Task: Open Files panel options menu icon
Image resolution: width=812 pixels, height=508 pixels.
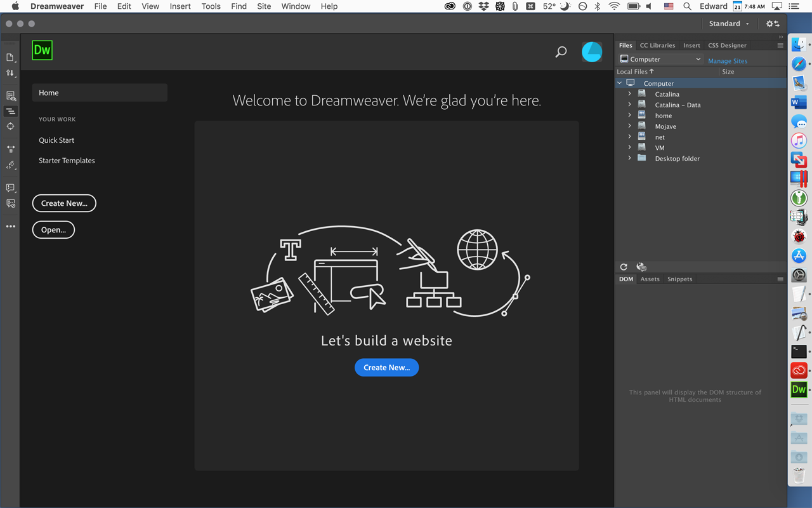Action: click(780, 46)
